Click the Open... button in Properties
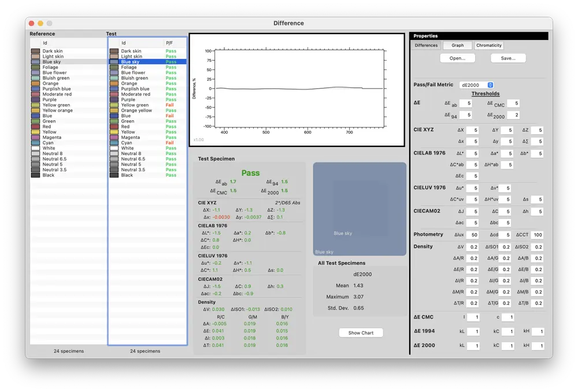The height and width of the screenshot is (392, 578). tap(457, 58)
